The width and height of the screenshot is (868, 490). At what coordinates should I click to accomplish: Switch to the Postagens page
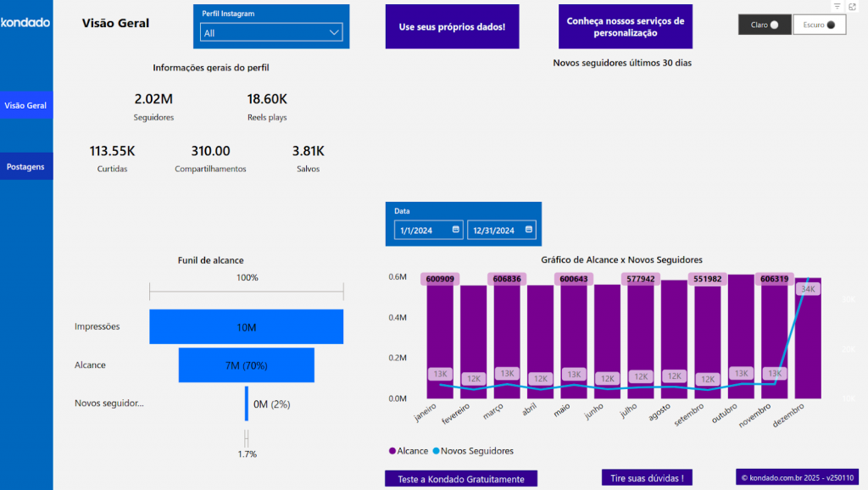[x=25, y=166]
